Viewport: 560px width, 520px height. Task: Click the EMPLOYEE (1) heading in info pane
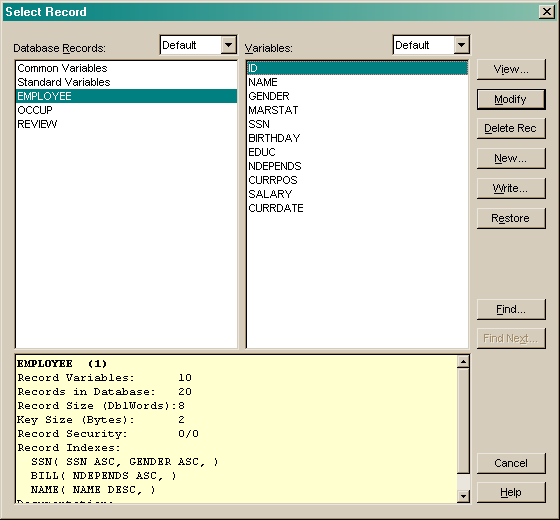tap(62, 364)
